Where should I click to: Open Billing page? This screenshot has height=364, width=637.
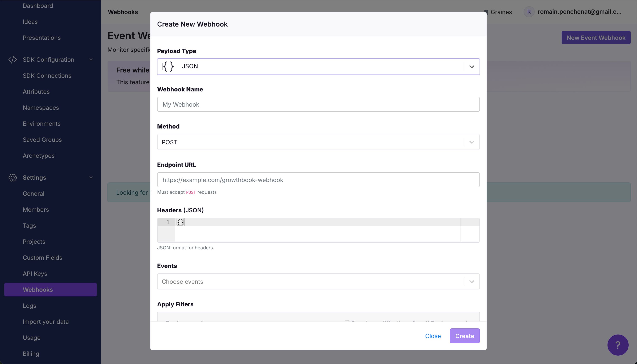(31, 354)
